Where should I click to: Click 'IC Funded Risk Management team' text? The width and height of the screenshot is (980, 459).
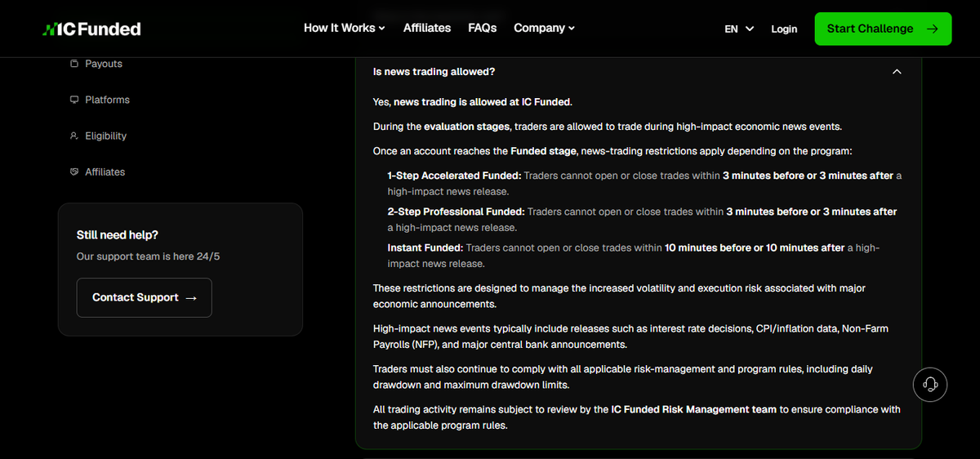point(694,409)
